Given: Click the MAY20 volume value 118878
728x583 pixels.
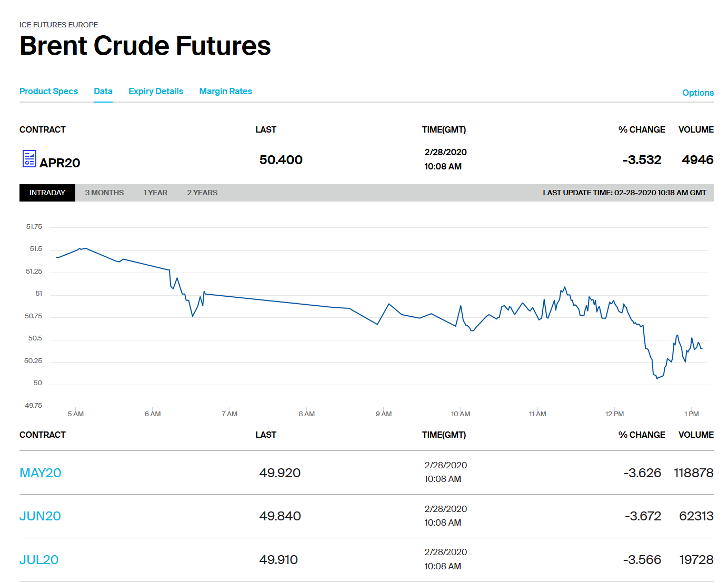Looking at the screenshot, I should (693, 473).
